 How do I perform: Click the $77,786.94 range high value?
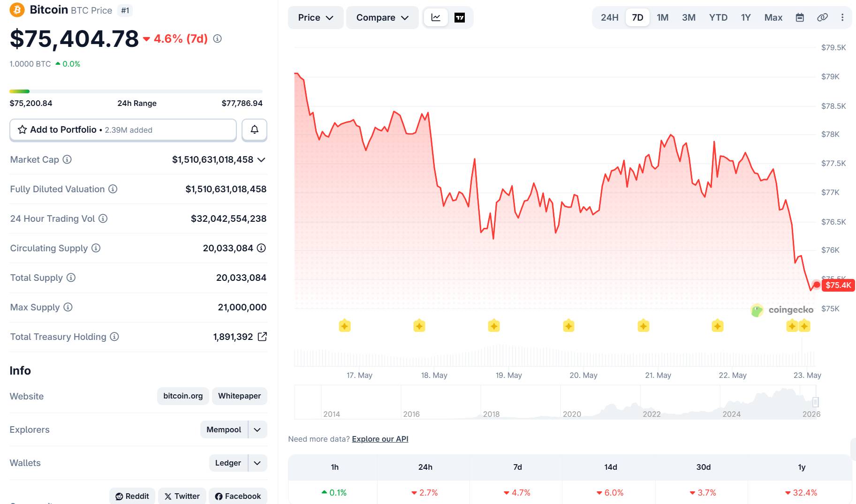[242, 103]
